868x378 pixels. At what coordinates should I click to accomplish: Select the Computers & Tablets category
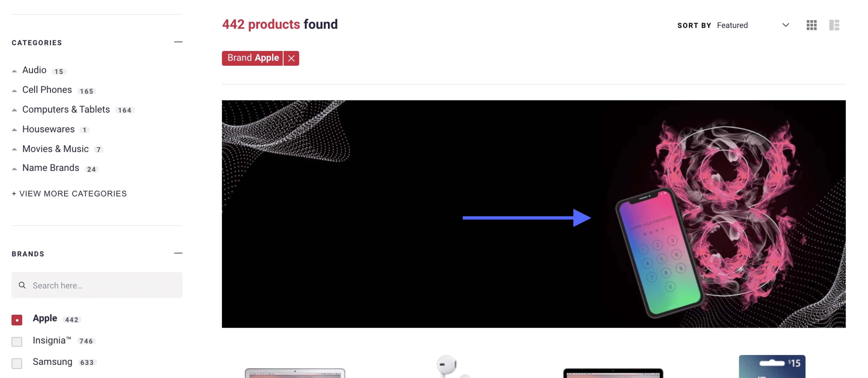point(66,109)
